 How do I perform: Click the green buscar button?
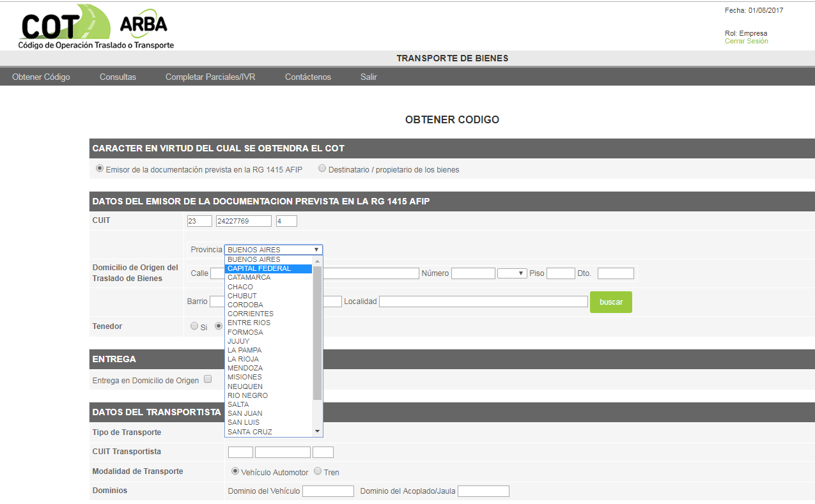(x=610, y=302)
